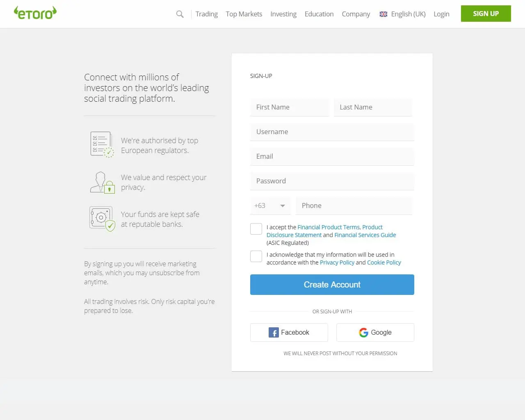Viewport: 525px width, 420px height.
Task: Check the Privacy Policy acknowledgement box
Action: tap(256, 256)
